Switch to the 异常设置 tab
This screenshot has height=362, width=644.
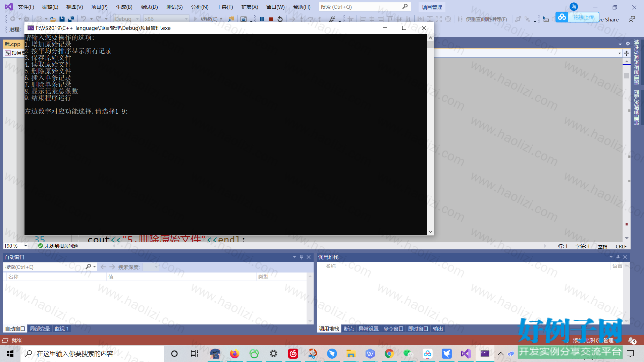[x=369, y=329]
